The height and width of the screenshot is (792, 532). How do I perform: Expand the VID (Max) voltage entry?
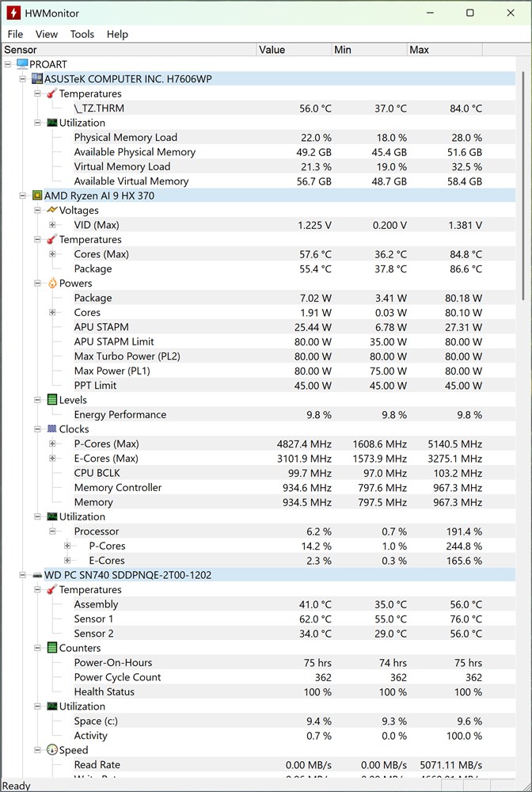(x=52, y=225)
